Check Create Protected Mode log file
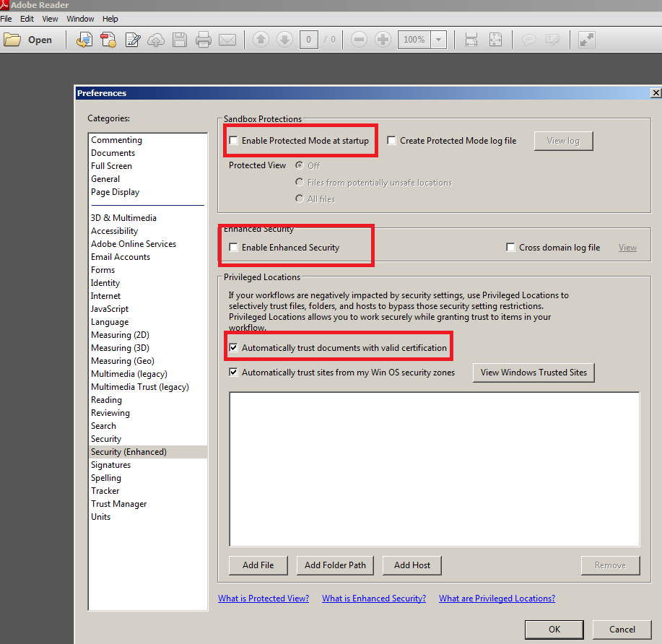 [392, 140]
